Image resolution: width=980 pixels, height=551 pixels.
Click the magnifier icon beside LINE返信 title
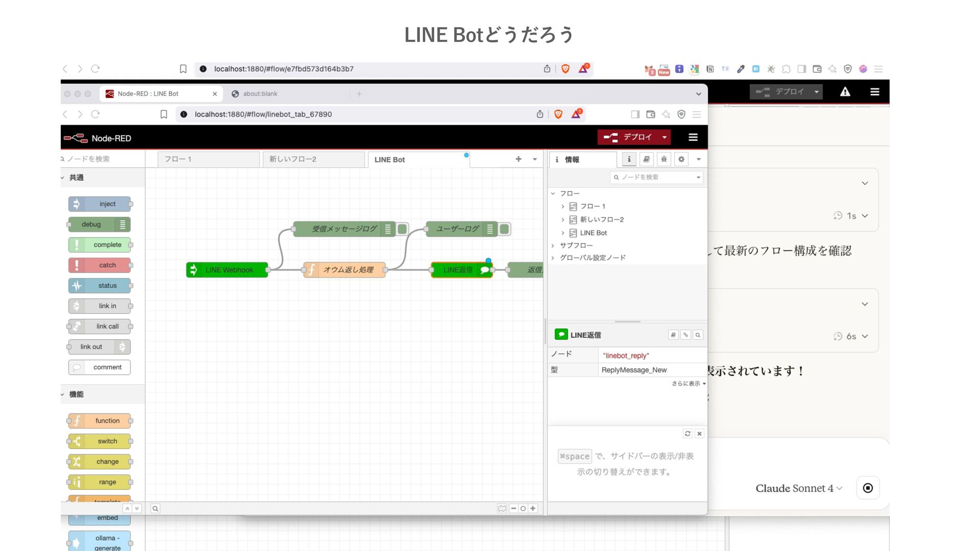698,335
